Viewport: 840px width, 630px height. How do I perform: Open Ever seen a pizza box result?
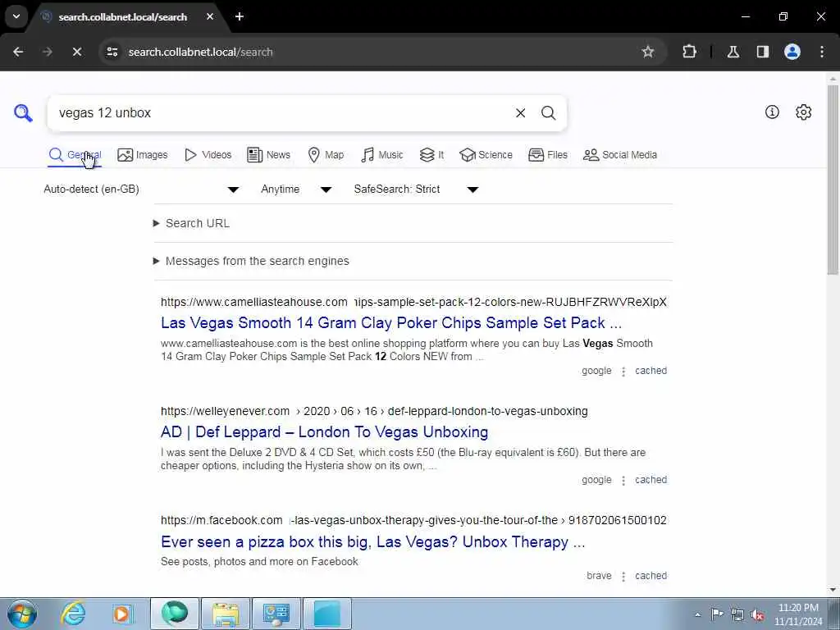pos(373,541)
